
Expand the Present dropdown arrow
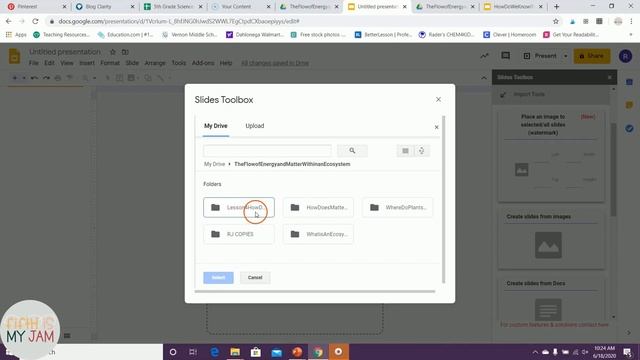565,56
